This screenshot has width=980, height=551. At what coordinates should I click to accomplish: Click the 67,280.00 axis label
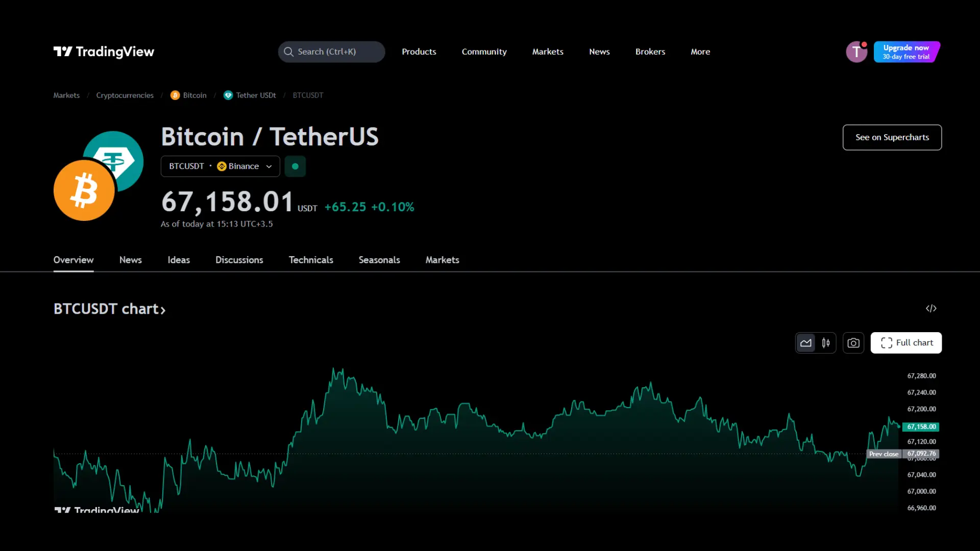pos(921,376)
